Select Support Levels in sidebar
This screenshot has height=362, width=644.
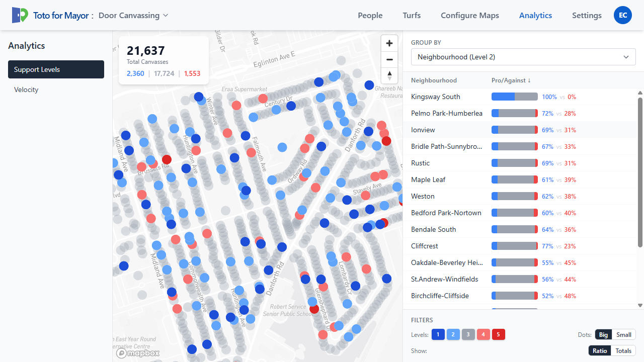point(56,69)
